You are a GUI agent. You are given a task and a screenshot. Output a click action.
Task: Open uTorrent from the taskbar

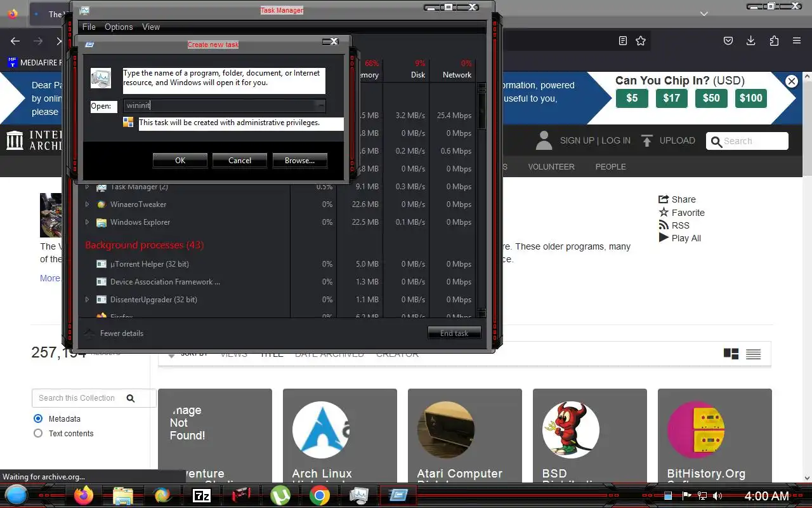(x=280, y=495)
